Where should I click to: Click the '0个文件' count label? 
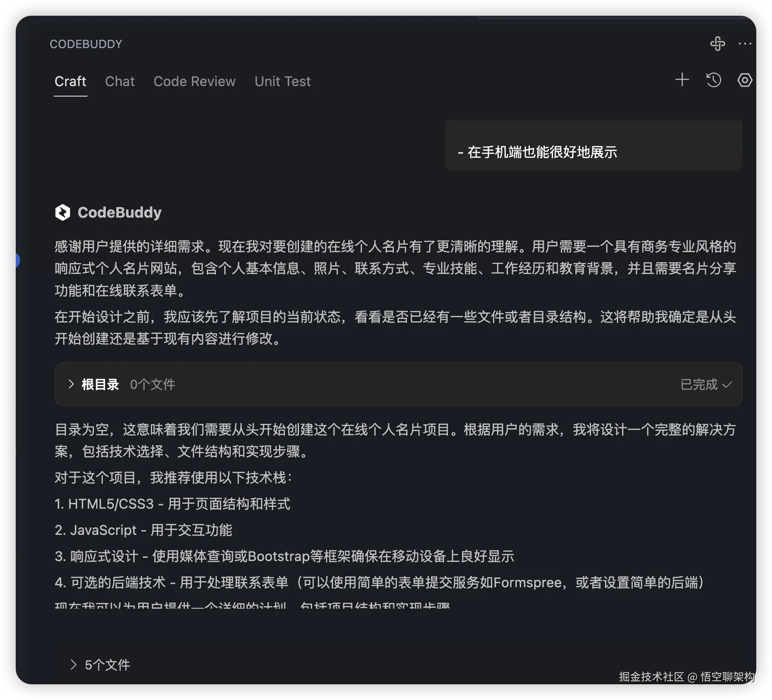click(153, 385)
